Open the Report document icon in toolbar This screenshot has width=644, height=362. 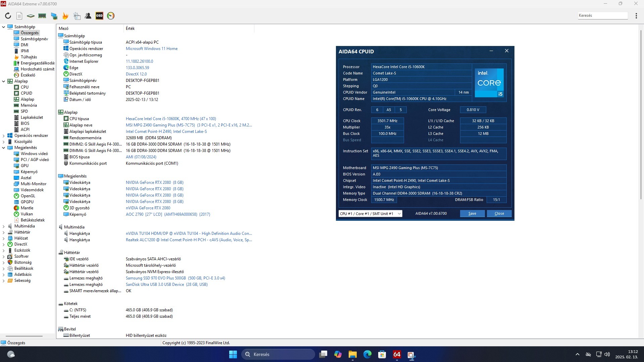point(19,16)
